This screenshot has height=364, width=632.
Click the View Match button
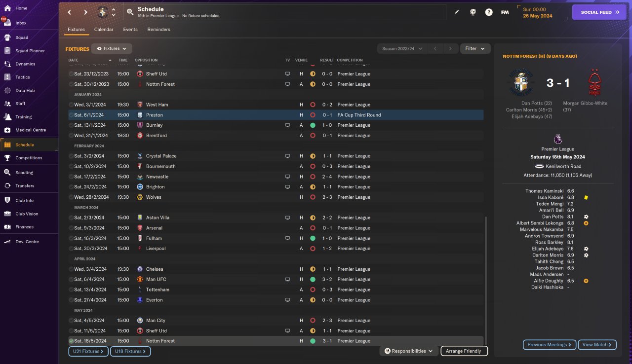pos(597,345)
